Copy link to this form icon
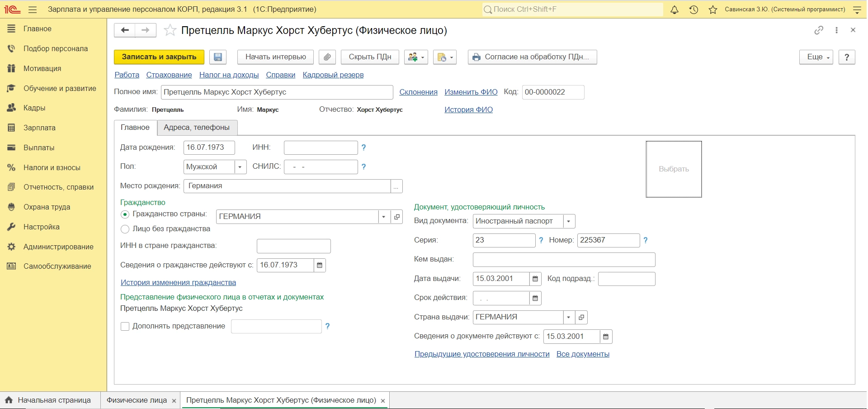The image size is (868, 409). [x=819, y=30]
